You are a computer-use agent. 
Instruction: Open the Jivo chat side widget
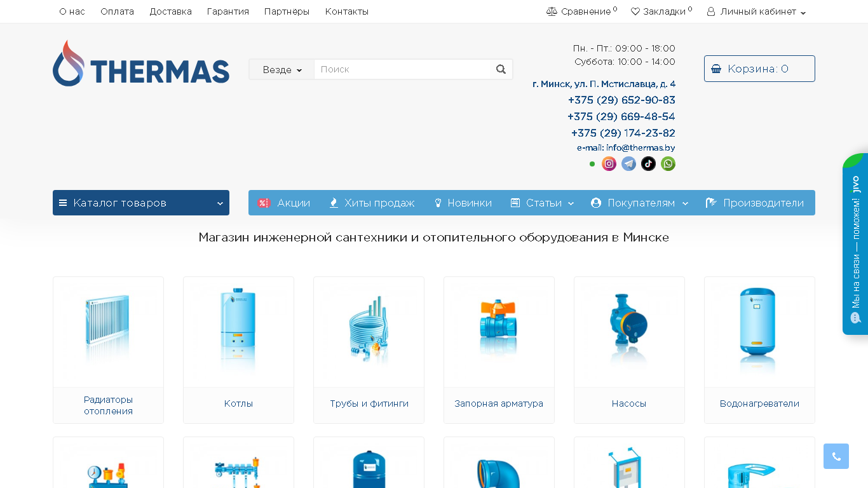click(855, 244)
